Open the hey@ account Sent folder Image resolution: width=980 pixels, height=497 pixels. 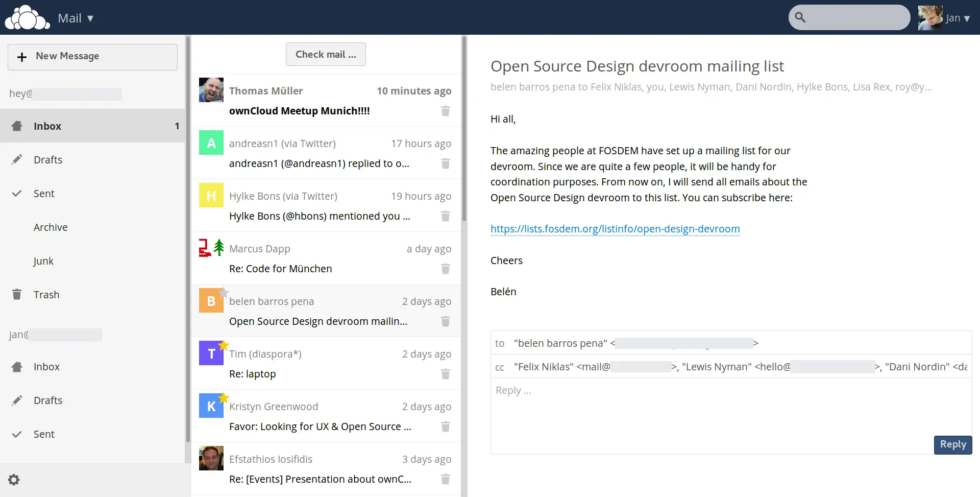[92, 194]
